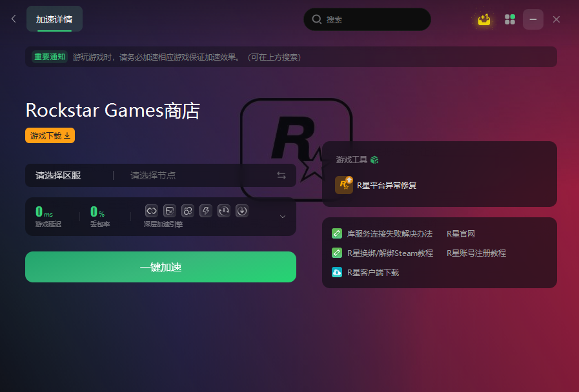579x392 pixels.
Task: Open the R星平台异常修复 tool
Action: click(387, 185)
